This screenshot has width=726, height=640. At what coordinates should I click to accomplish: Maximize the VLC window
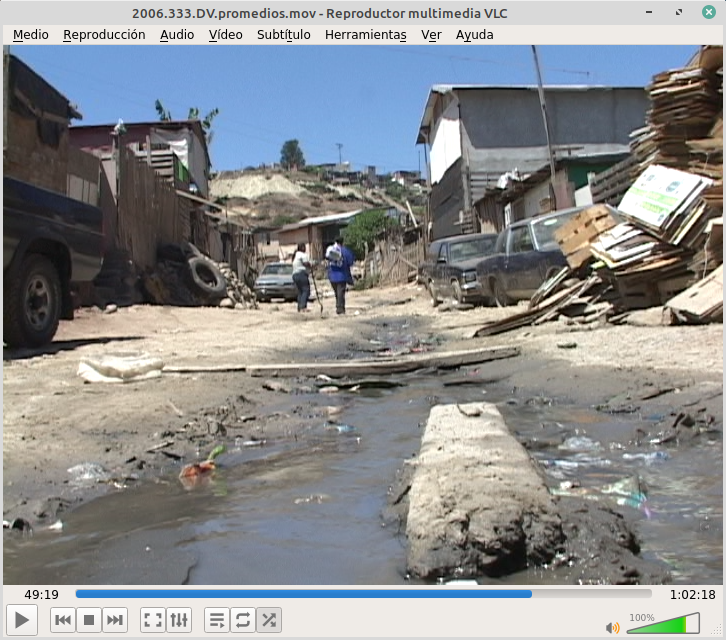(x=679, y=13)
